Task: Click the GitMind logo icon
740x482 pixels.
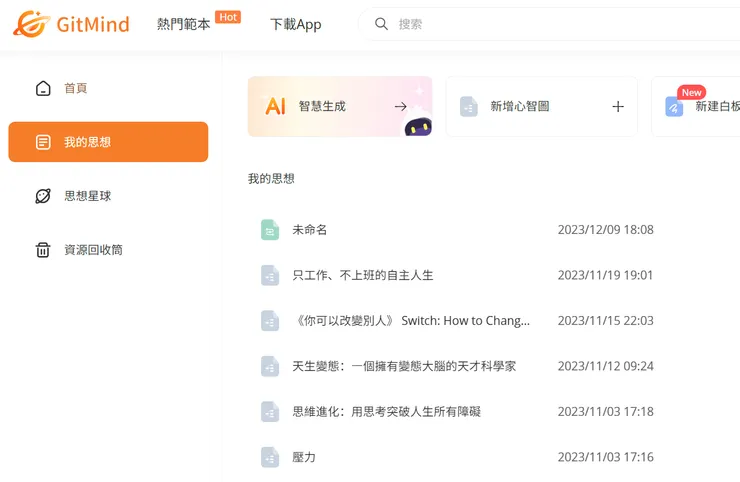Action: [x=31, y=23]
